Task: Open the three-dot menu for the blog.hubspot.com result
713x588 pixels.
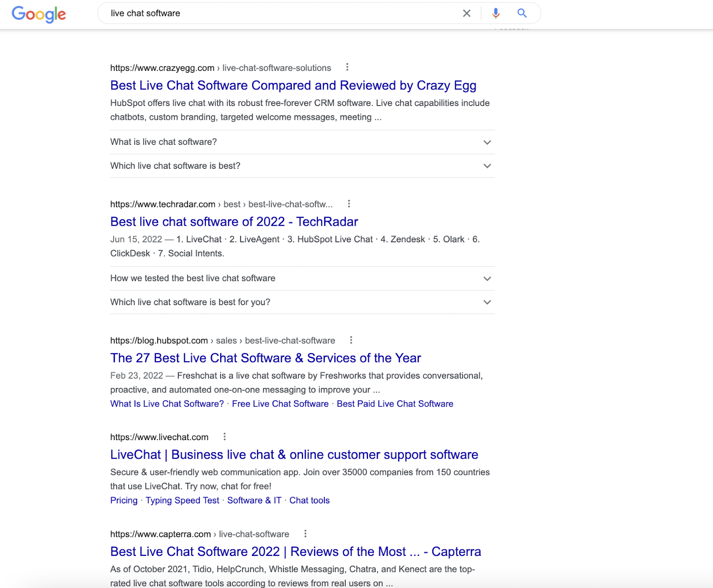Action: [x=351, y=340]
